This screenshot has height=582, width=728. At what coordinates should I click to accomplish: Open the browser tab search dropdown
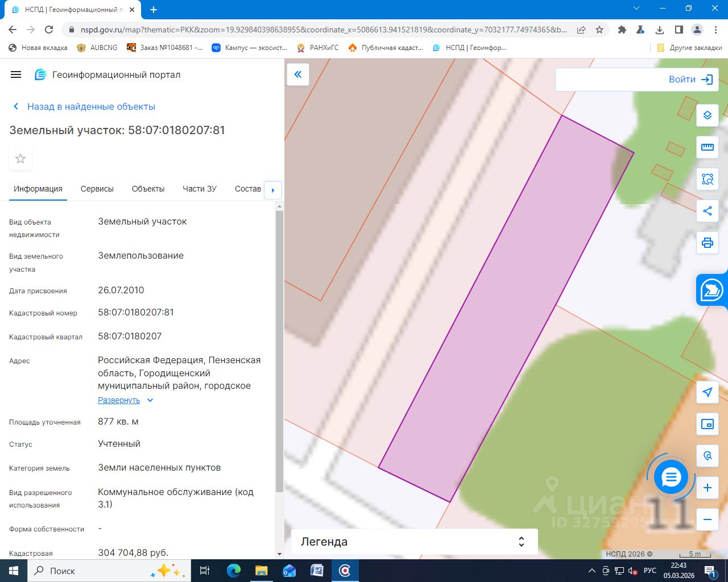tap(636, 9)
